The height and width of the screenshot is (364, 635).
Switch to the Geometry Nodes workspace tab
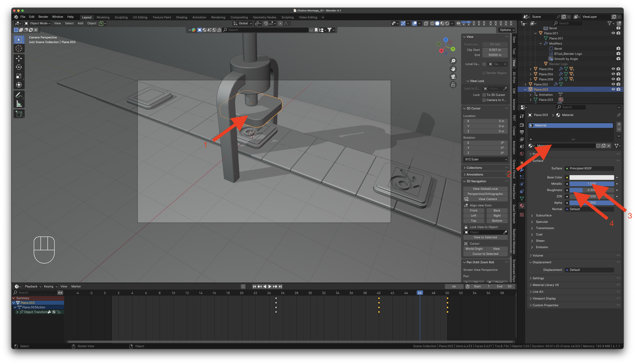(x=264, y=17)
